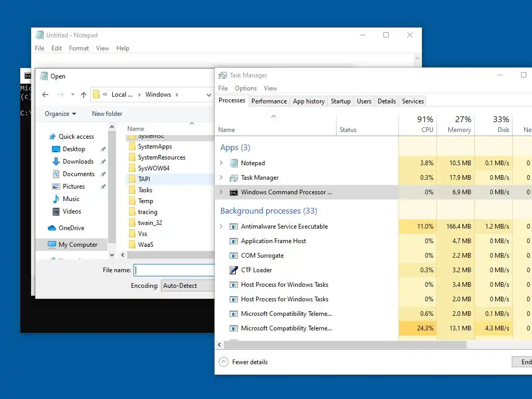Click Task Manager horizontal scrollbar
The height and width of the screenshot is (399, 532).
(x=345, y=345)
